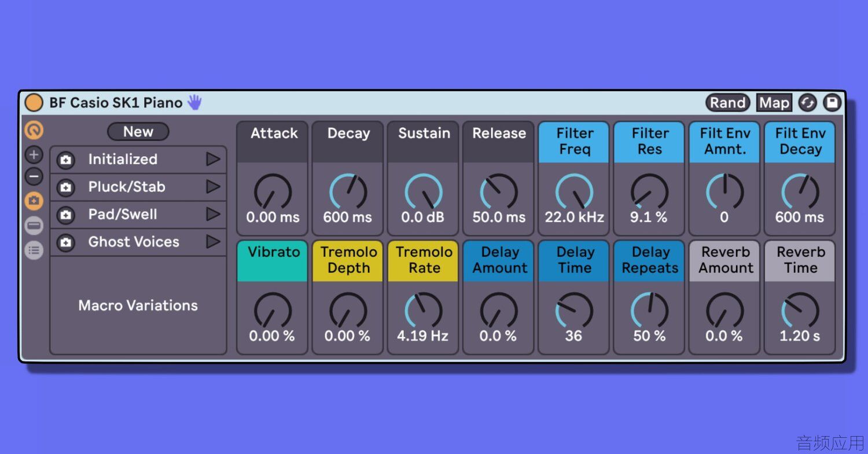Click the hot-swap preset icon

click(x=807, y=103)
